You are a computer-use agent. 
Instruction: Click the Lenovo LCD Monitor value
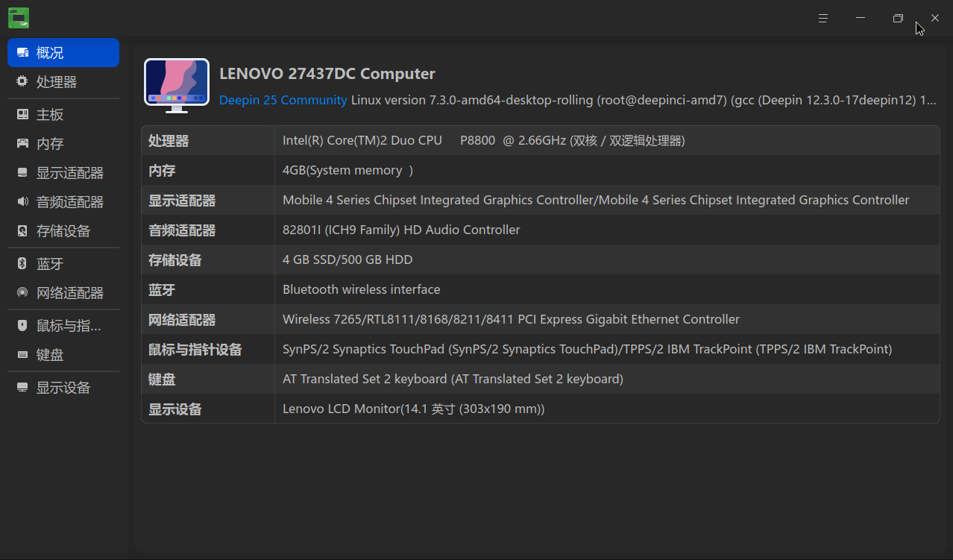(x=414, y=409)
